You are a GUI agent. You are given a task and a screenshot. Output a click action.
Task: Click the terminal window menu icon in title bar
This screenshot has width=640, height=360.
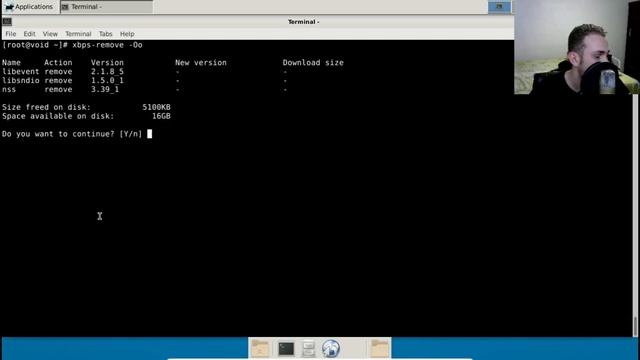[7, 22]
